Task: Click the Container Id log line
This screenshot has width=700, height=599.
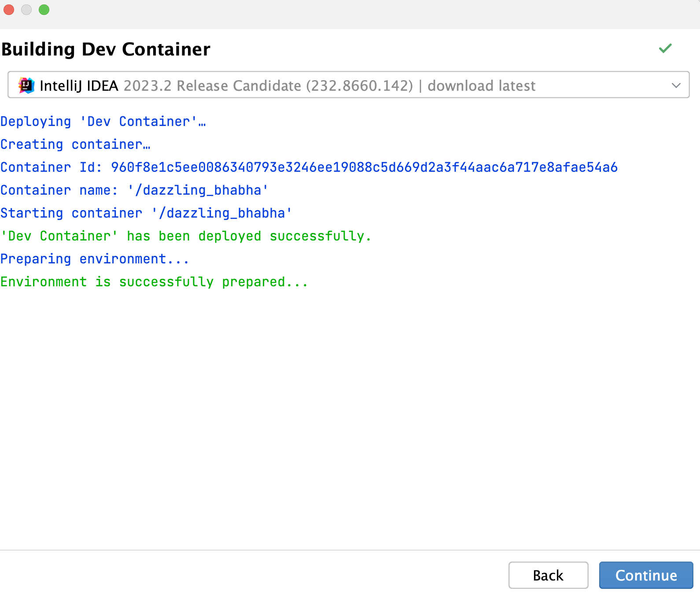Action: coord(309,167)
